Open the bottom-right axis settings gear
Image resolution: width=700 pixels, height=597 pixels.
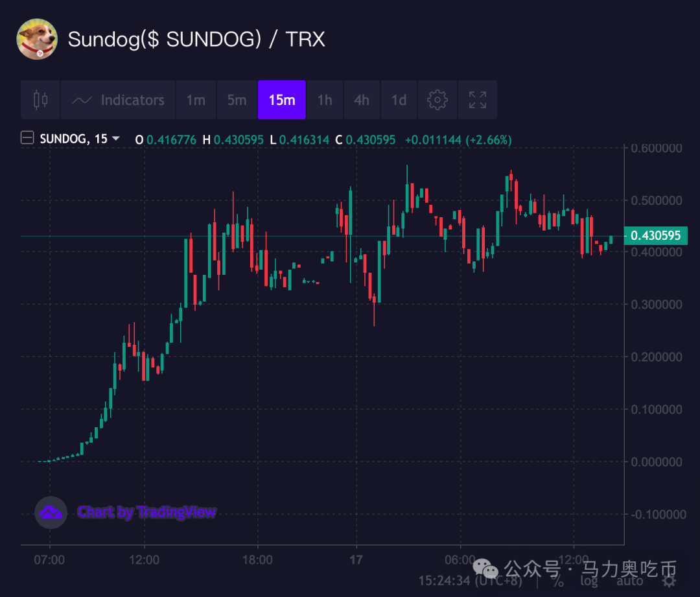(669, 581)
